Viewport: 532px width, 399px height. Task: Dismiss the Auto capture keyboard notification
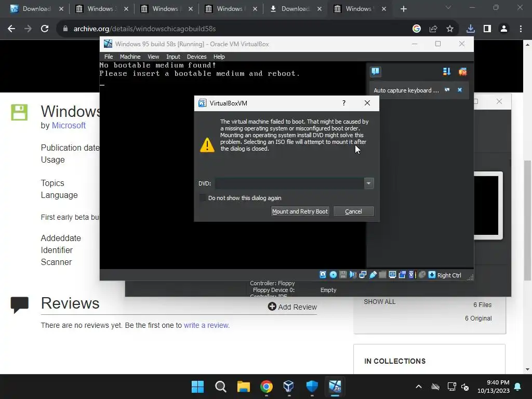coord(460,90)
